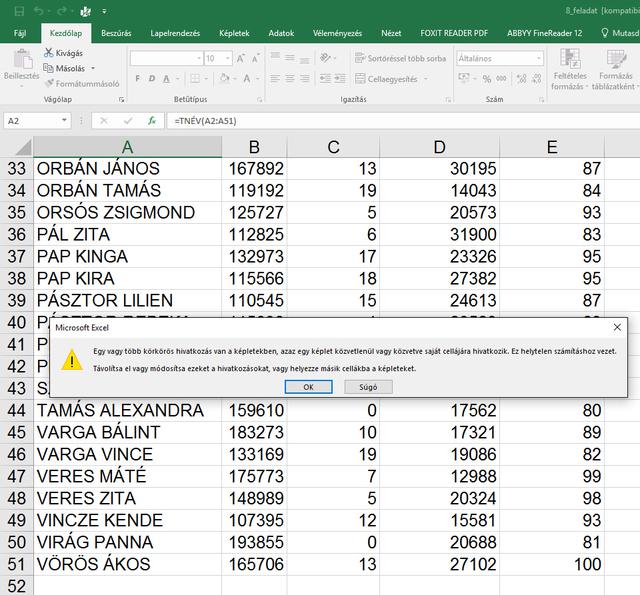Click the Undo arrow icon
This screenshot has height=595, width=640.
click(x=38, y=11)
